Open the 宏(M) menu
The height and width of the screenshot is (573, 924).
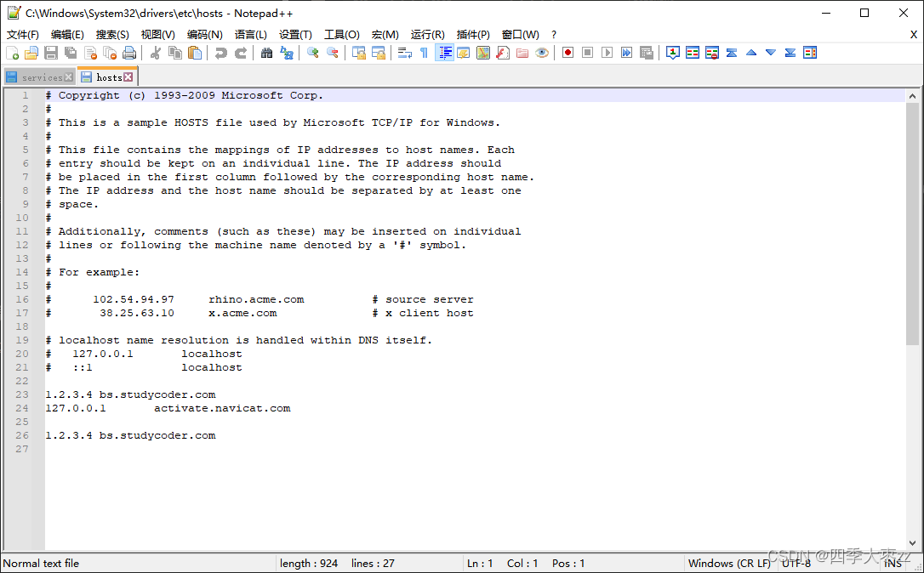tap(385, 35)
